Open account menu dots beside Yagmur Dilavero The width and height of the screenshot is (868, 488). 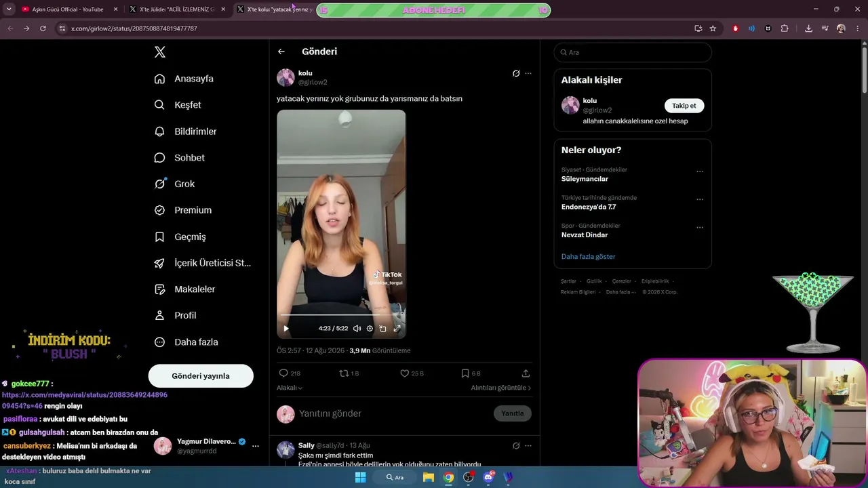pos(256,446)
